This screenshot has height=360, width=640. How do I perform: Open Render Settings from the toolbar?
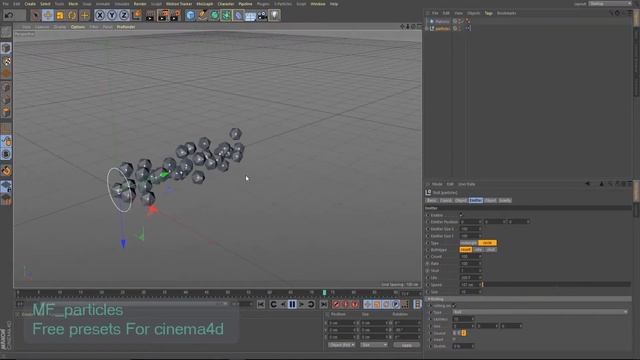(175, 16)
